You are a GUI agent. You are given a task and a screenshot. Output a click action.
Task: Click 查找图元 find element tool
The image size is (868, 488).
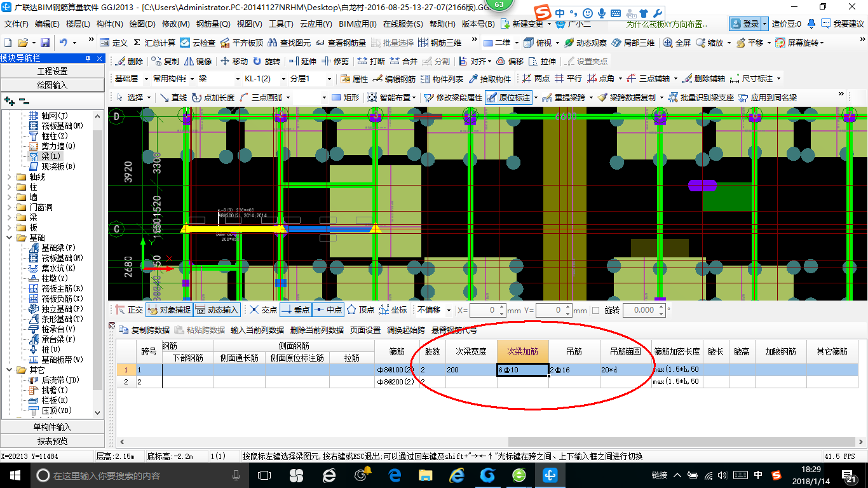289,43
